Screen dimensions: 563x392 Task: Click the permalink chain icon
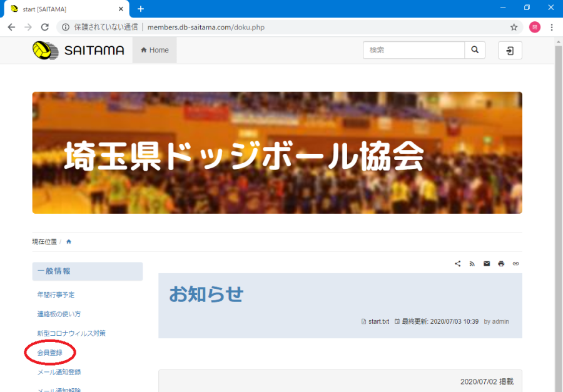click(x=515, y=264)
